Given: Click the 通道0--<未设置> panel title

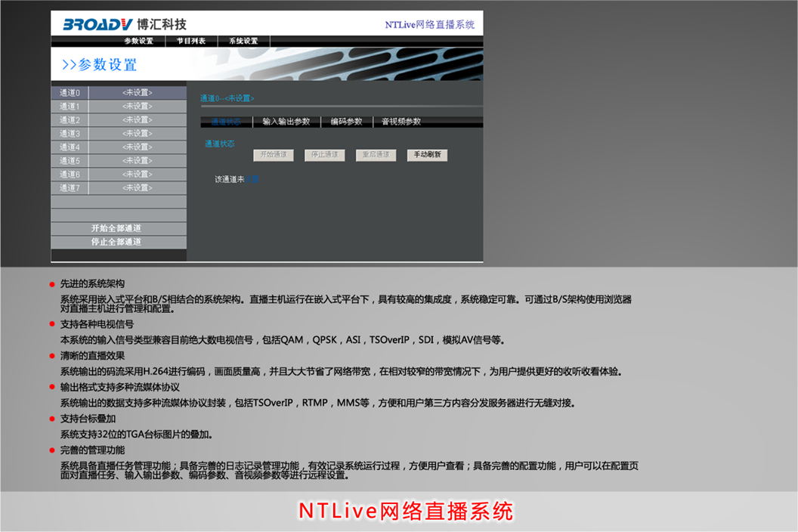Looking at the screenshot, I should (227, 98).
